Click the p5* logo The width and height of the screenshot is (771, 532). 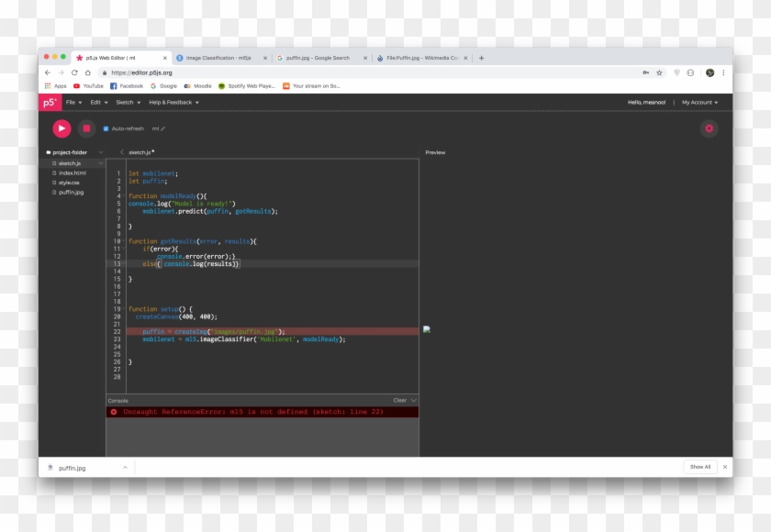tap(50, 103)
